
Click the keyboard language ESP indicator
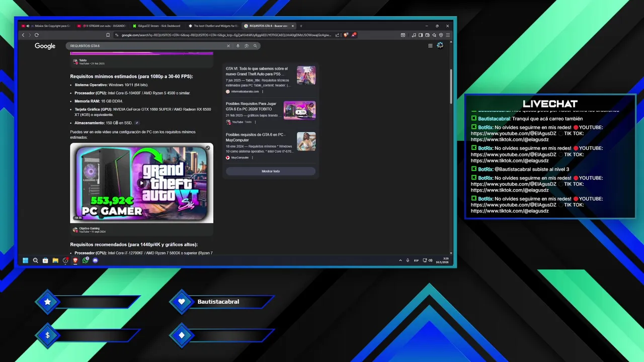point(416,260)
